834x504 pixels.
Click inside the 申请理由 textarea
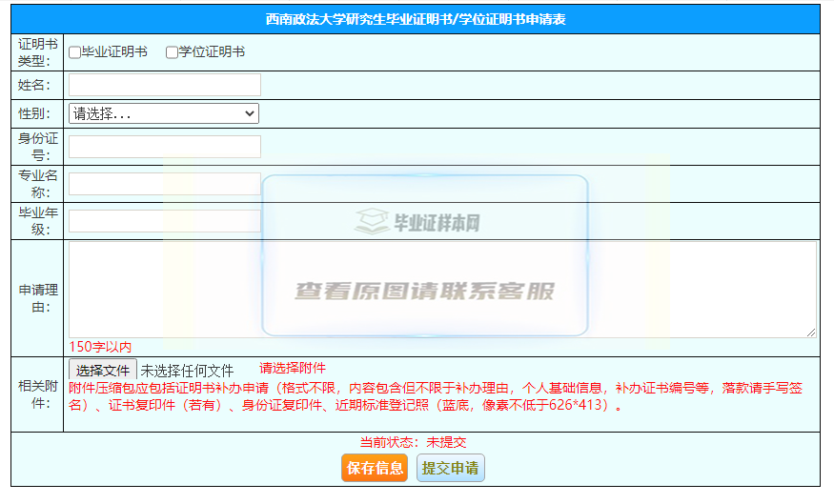click(442, 290)
